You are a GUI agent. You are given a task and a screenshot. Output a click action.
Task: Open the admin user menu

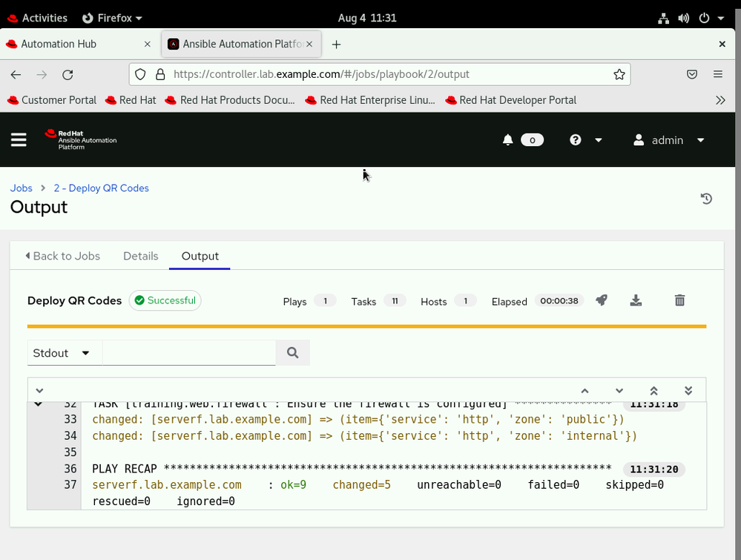(668, 140)
